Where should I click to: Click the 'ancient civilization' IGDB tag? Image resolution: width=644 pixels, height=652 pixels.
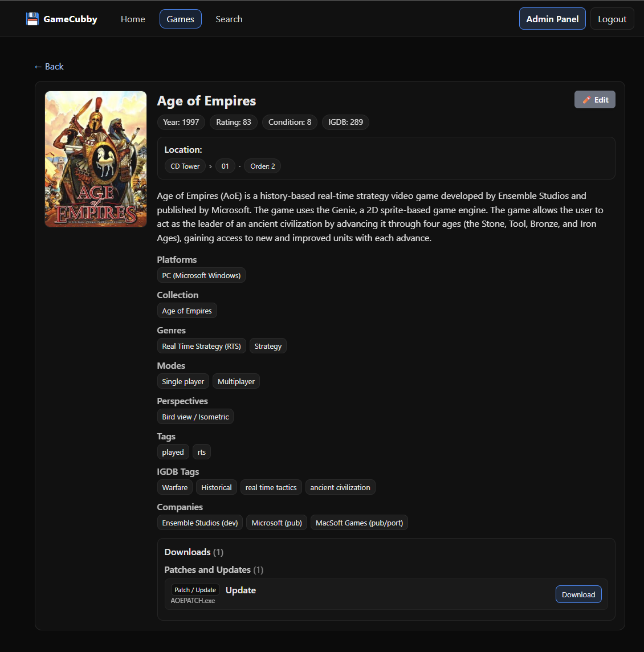coord(340,487)
